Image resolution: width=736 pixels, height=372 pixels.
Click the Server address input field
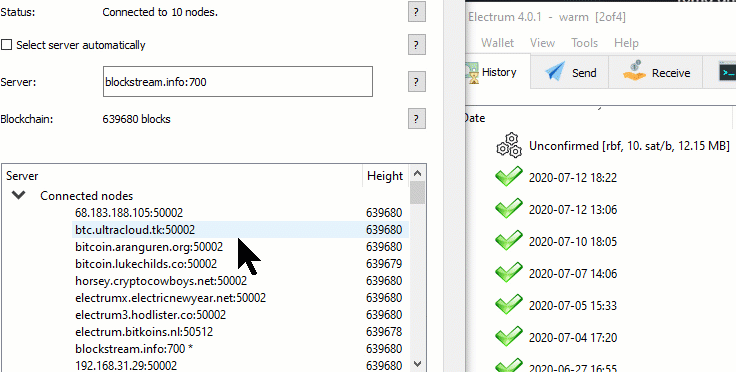pyautogui.click(x=238, y=82)
